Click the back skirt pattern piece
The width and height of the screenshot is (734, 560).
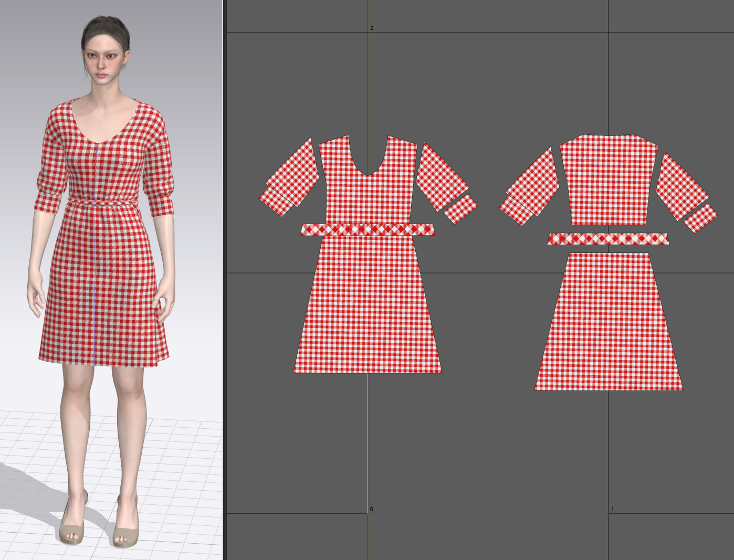608,325
